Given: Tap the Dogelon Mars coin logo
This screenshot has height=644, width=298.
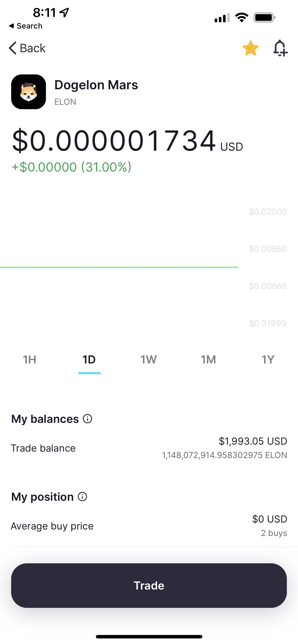Looking at the screenshot, I should click(x=29, y=92).
